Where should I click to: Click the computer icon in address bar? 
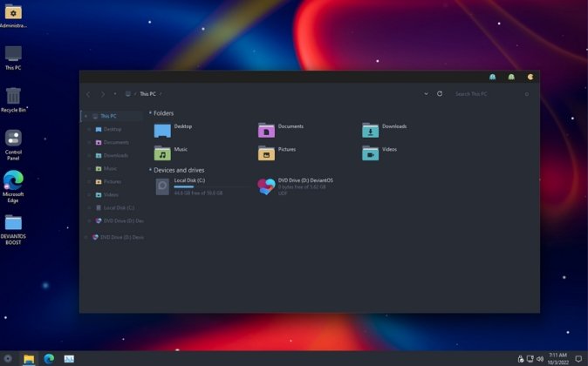click(128, 93)
